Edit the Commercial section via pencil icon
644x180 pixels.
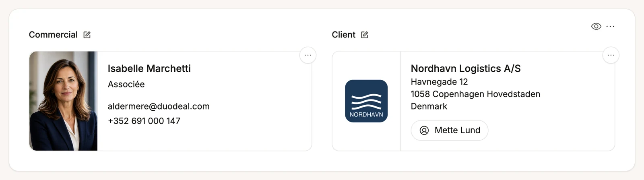(x=87, y=35)
